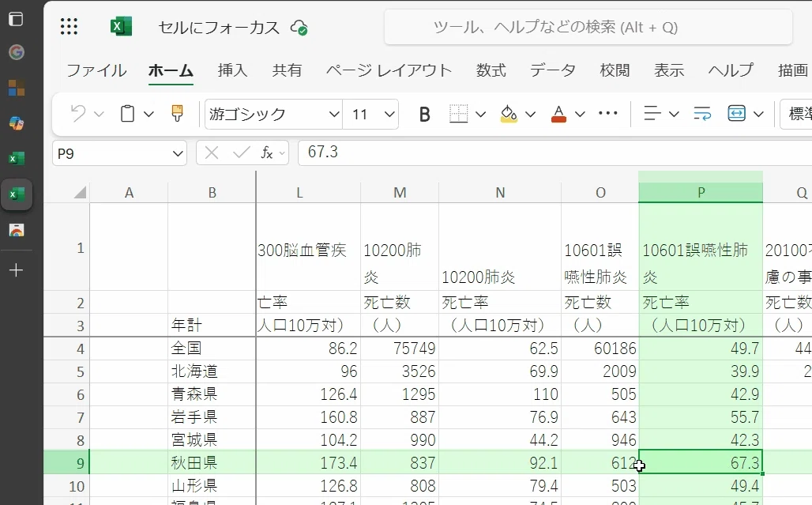Open the number format 標準 box

(796, 114)
